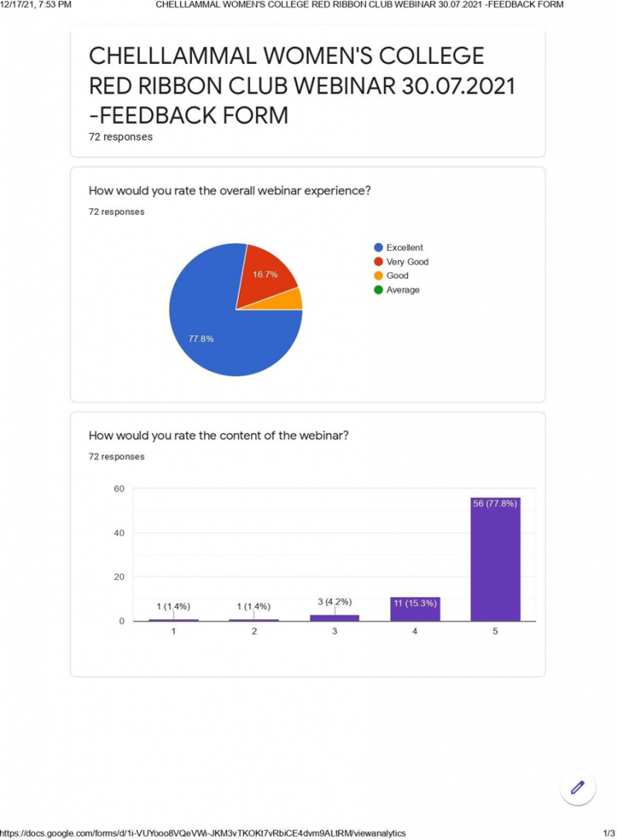The width and height of the screenshot is (617, 840).
Task: Click the Average legend label
Action: 403,290
